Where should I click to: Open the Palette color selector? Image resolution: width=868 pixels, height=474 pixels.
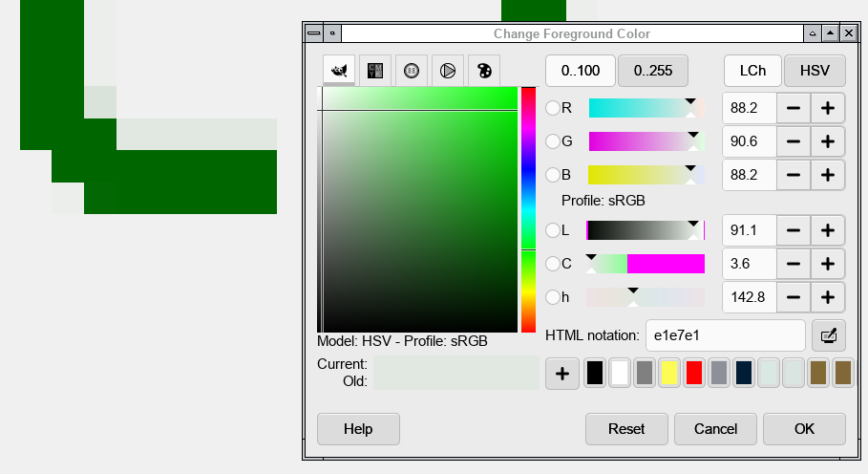(x=483, y=71)
